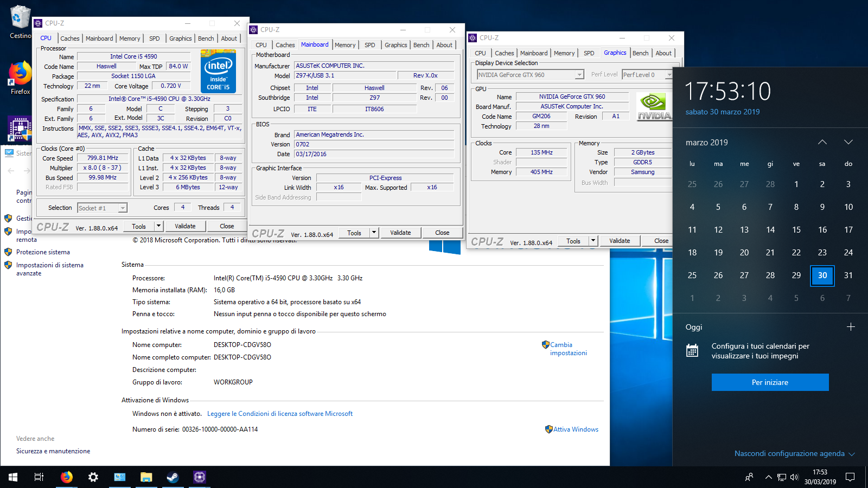Open the People icon in system tray

(x=749, y=477)
